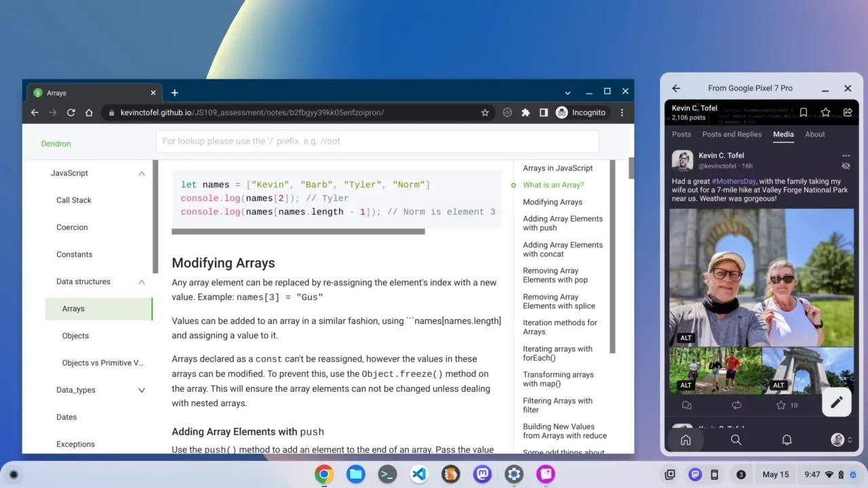The height and width of the screenshot is (488, 868).
Task: Open the Dates note
Action: 66,417
